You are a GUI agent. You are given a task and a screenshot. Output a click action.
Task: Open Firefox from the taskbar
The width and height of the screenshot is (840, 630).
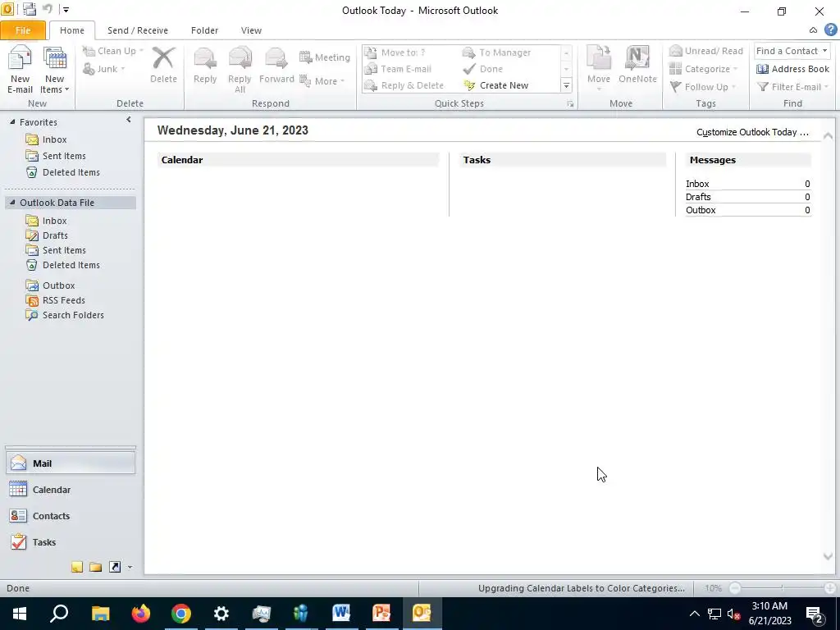[141, 614]
